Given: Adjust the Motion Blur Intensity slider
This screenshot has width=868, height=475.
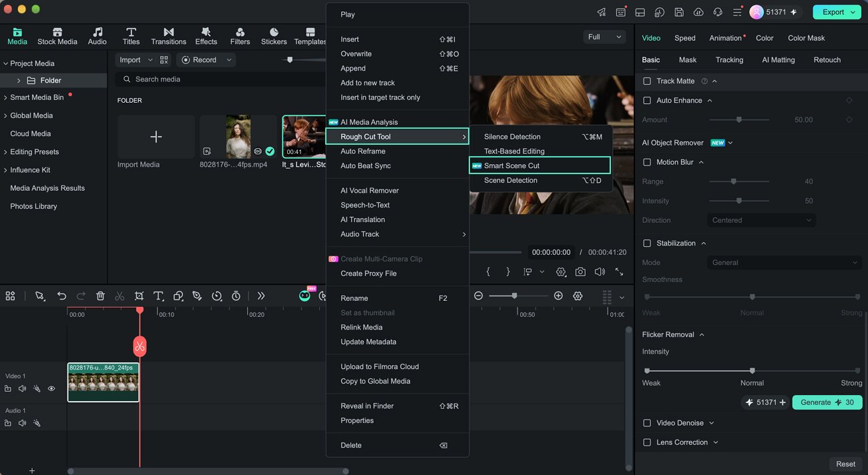Looking at the screenshot, I should click(739, 201).
